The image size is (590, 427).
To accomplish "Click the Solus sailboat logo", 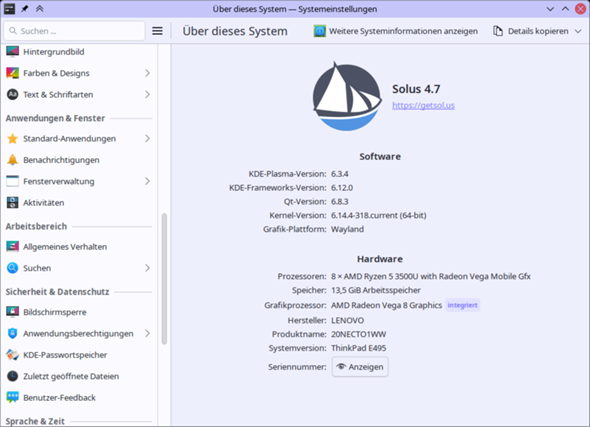I will (347, 97).
